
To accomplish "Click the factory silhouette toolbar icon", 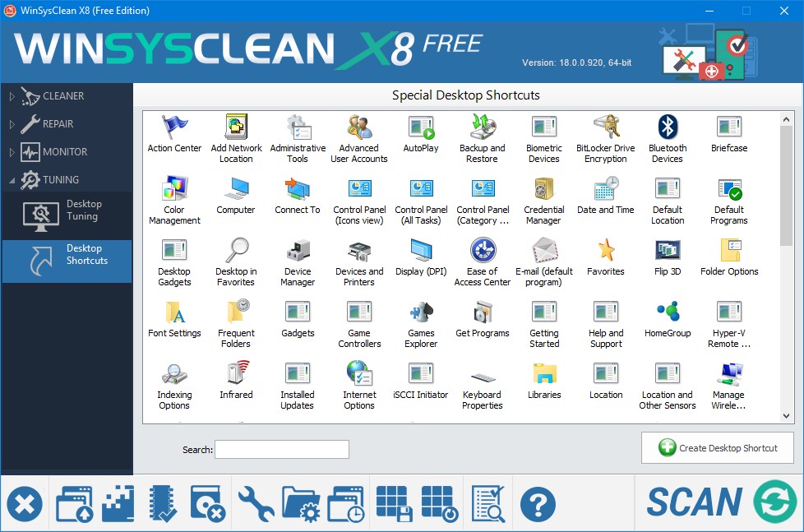I will (x=118, y=504).
